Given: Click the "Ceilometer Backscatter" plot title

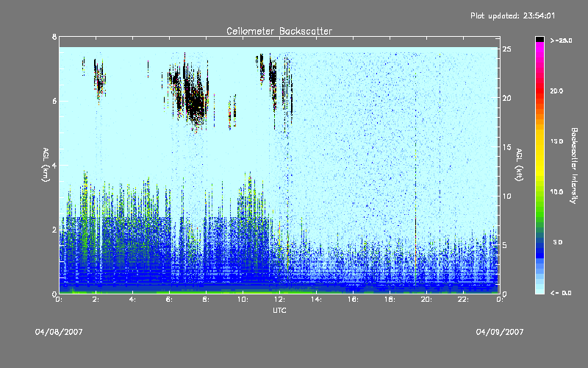Looking at the screenshot, I should (279, 31).
